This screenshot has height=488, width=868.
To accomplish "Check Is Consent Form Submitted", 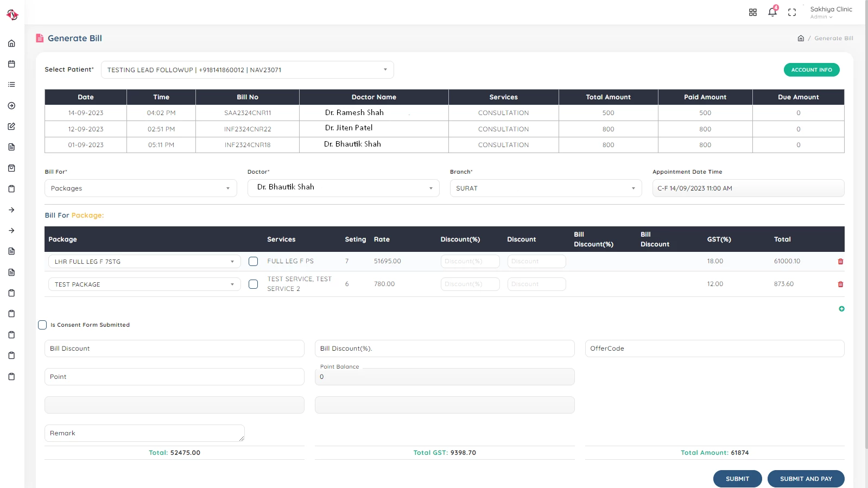I will [x=42, y=325].
